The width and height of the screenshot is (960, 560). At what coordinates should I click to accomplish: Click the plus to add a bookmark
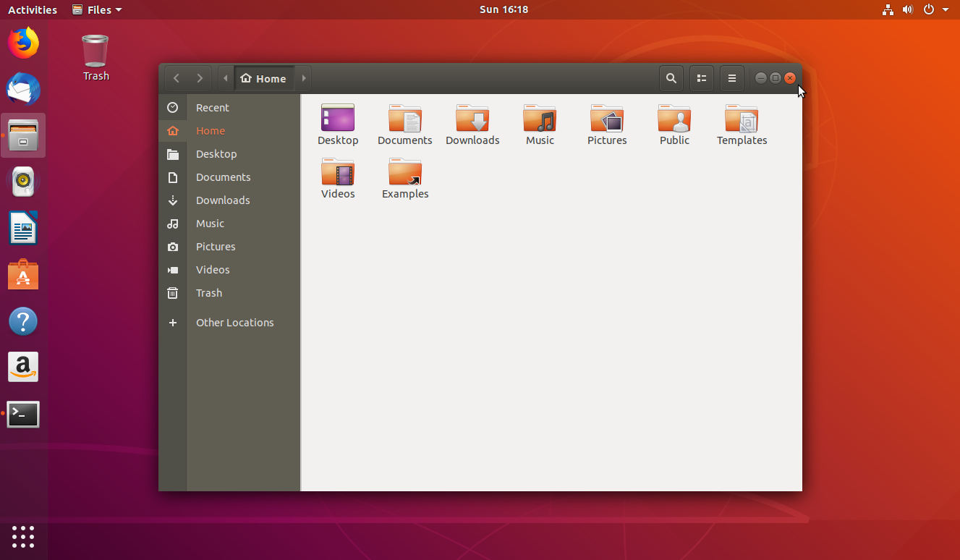coord(173,322)
